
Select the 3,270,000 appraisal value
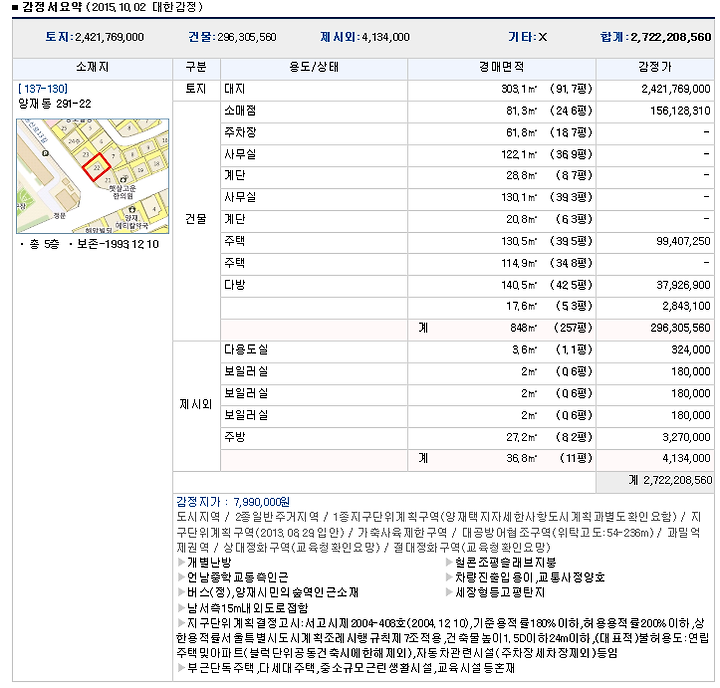click(686, 437)
